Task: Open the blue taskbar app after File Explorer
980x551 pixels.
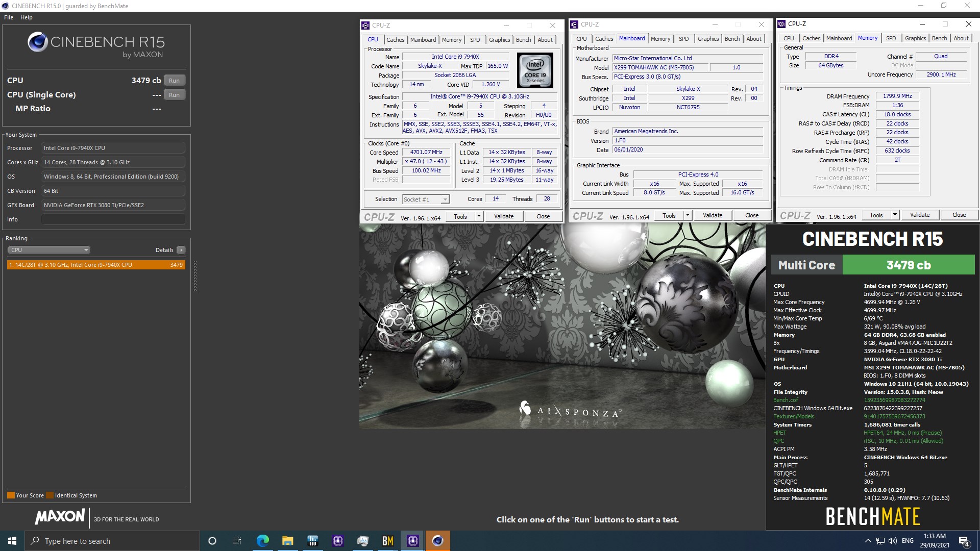Action: coord(312,541)
